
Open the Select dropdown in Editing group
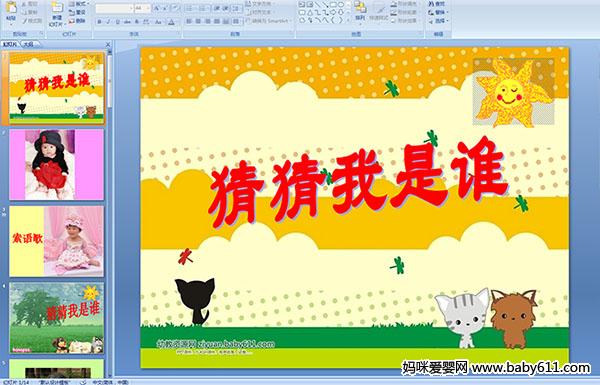439,21
